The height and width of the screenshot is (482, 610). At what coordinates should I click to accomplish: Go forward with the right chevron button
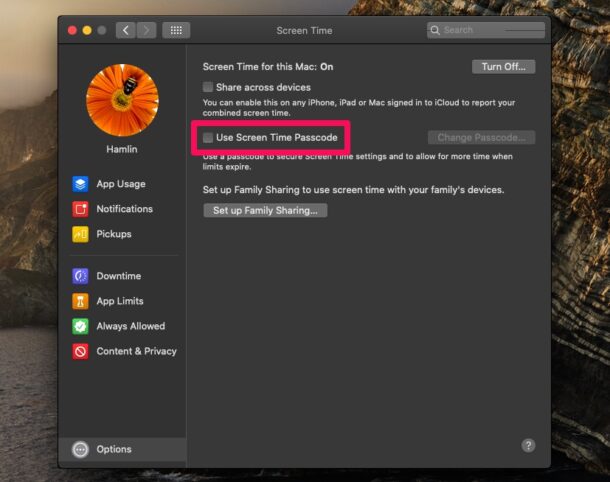(x=146, y=30)
